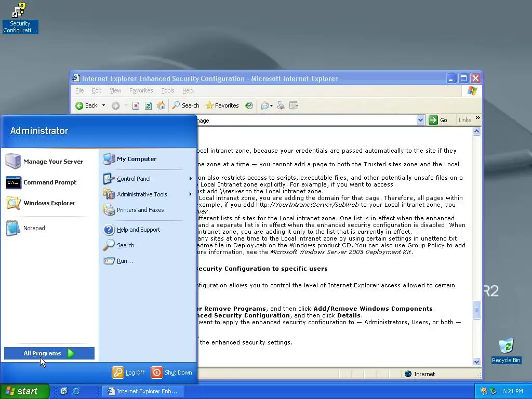Open the Edit menu in Internet Explorer
This screenshot has height=399, width=532.
click(97, 90)
